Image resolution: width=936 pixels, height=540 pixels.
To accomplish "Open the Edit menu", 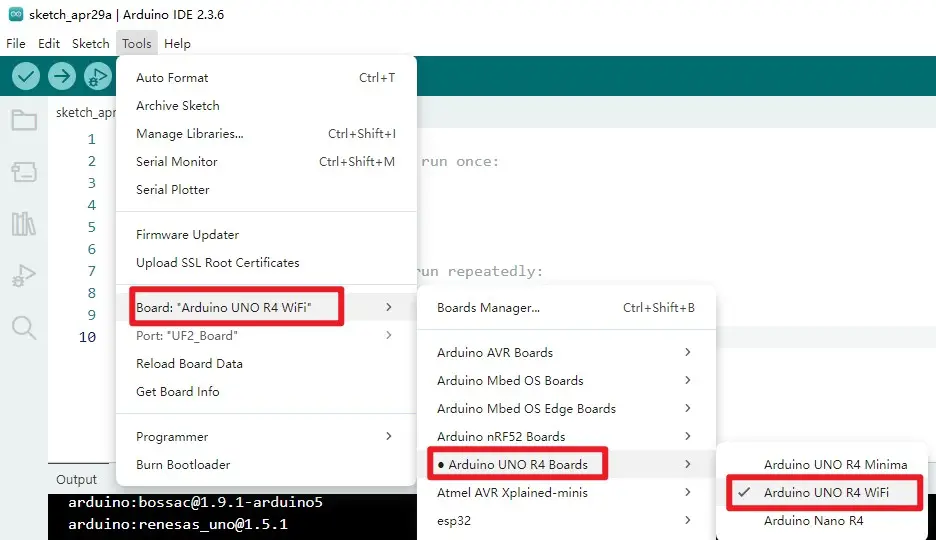I will click(x=49, y=44).
